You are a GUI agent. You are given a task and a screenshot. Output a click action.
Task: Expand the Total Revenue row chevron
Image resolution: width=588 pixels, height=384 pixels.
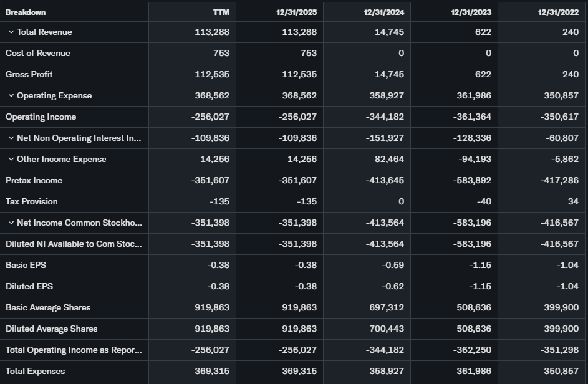(11, 32)
